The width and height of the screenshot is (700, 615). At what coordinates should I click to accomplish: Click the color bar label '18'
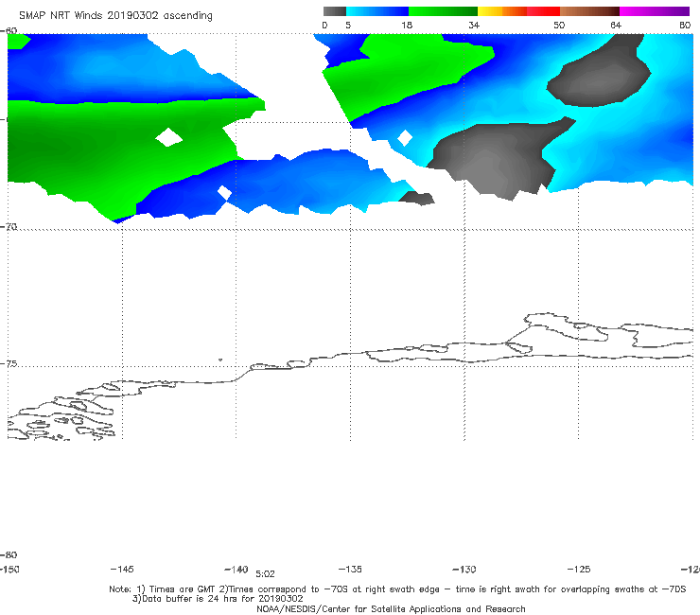(407, 25)
